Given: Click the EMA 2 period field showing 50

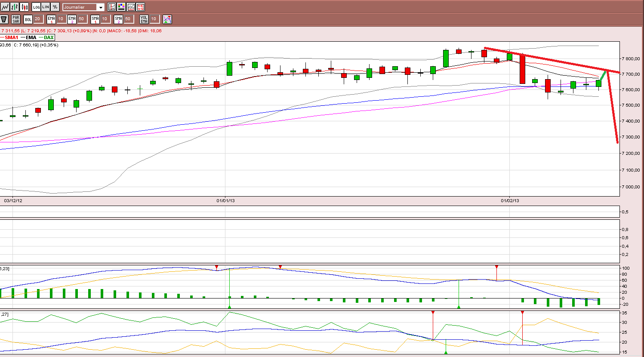Looking at the screenshot, I should pyautogui.click(x=82, y=19).
